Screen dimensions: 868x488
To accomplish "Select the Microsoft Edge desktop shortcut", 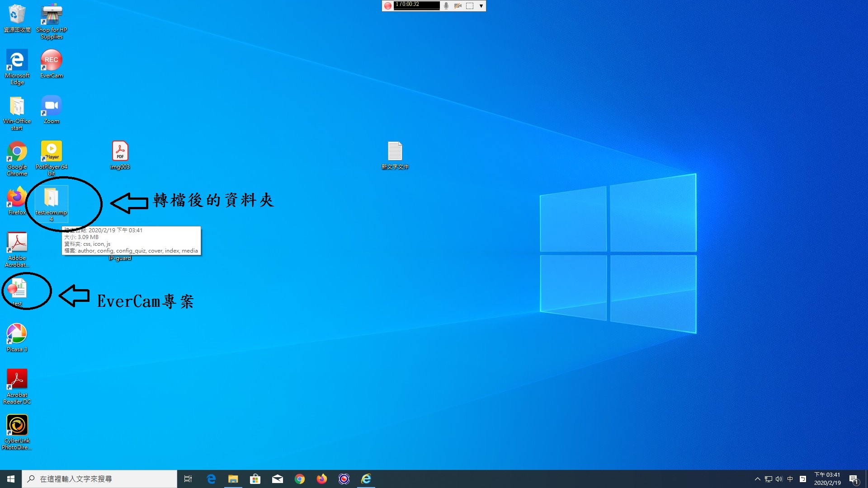I will click(17, 67).
